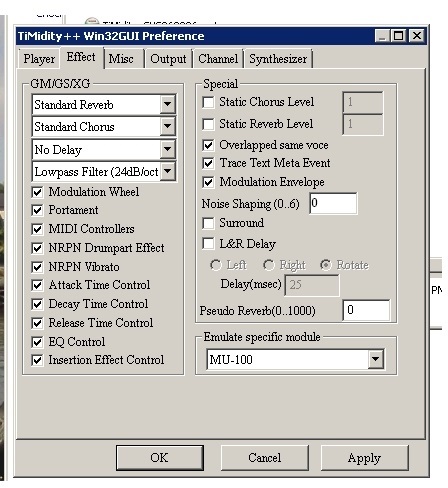This screenshot has width=448, height=488.
Task: Confirm settings with OK button
Action: point(160,458)
